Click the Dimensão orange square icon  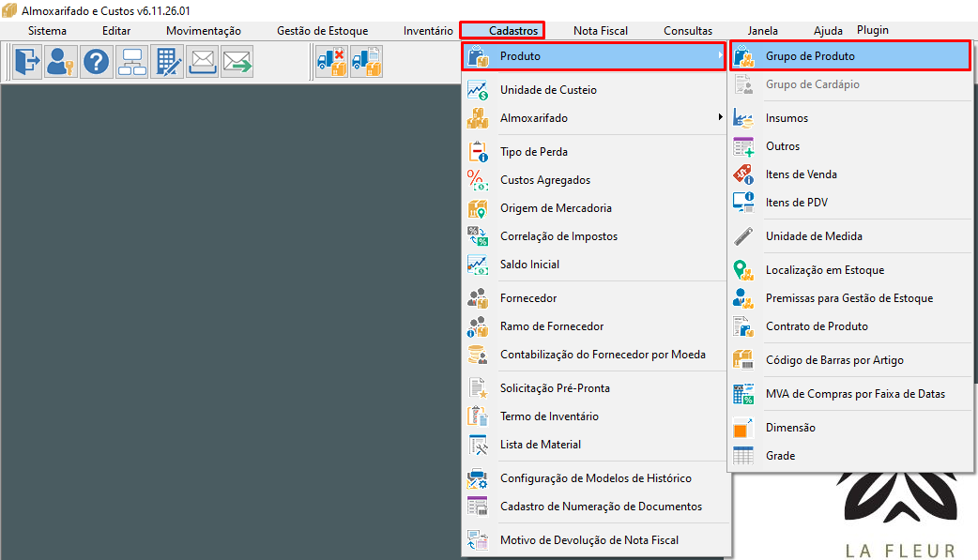tap(743, 428)
